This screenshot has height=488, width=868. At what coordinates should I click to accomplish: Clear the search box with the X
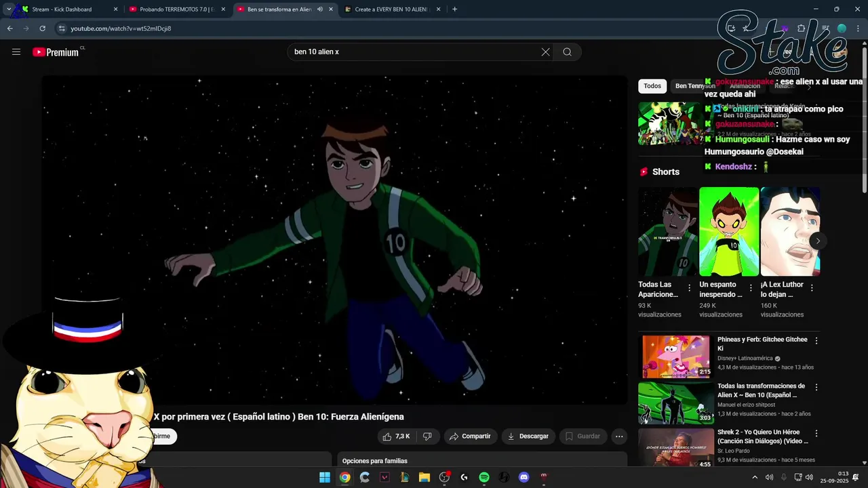tap(545, 52)
